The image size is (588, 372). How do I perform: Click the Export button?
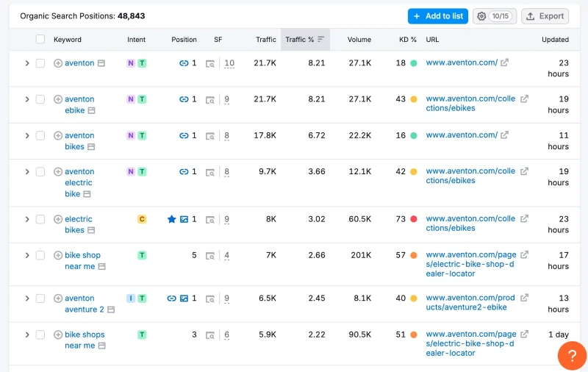pyautogui.click(x=545, y=16)
